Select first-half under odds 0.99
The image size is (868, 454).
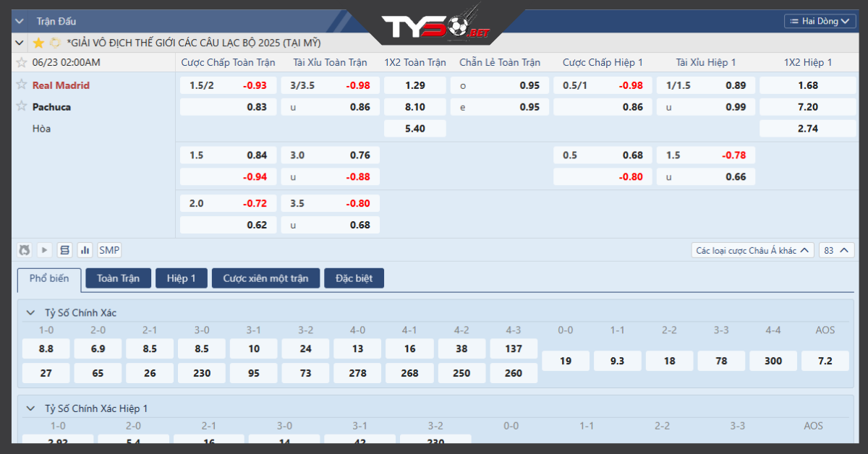[706, 107]
